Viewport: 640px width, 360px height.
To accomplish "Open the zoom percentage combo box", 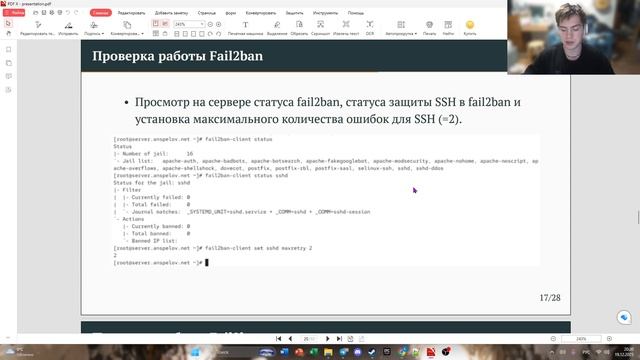I will click(x=189, y=24).
